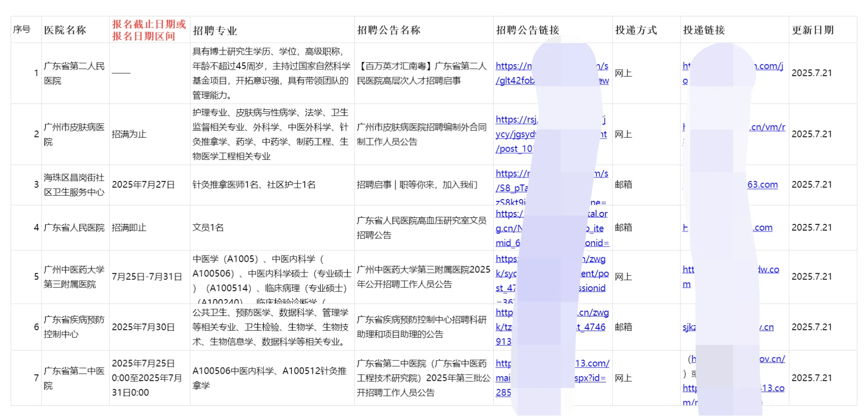
Task: Click the 投递方式 column header
Action: click(636, 30)
